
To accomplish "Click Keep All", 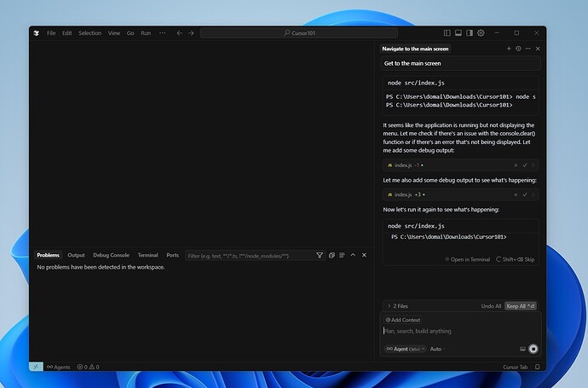I will [x=521, y=306].
